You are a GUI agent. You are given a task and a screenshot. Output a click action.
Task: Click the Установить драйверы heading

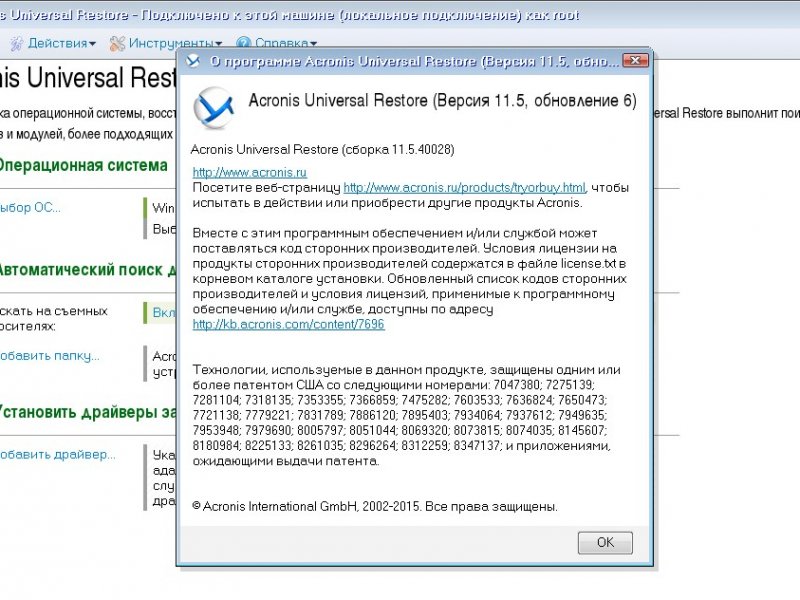(88, 412)
